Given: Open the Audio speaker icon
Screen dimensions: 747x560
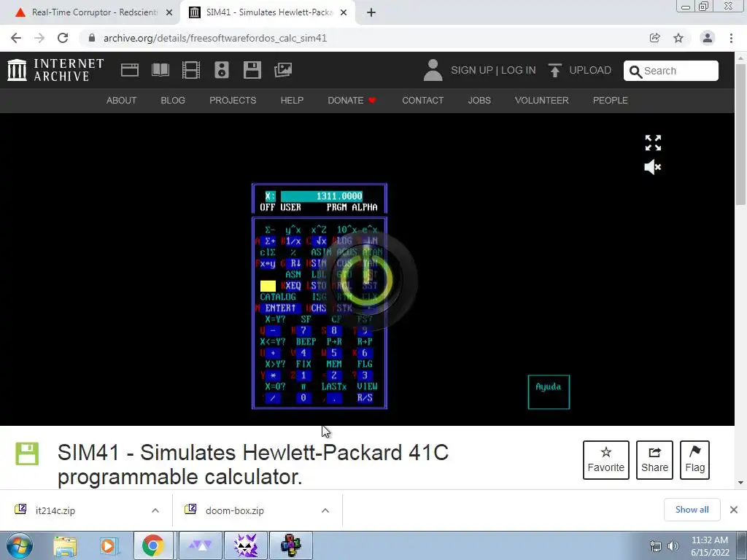Looking at the screenshot, I should 222,70.
